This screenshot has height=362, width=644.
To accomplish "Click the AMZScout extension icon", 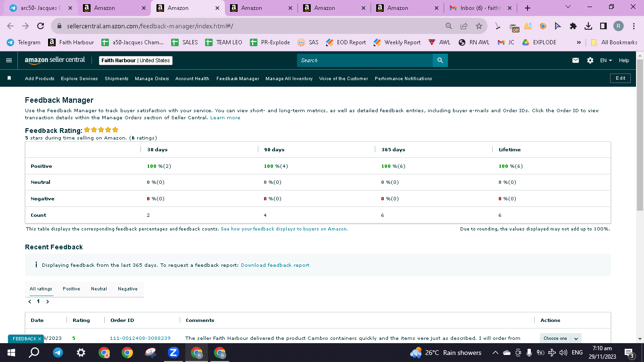I will pos(528,26).
